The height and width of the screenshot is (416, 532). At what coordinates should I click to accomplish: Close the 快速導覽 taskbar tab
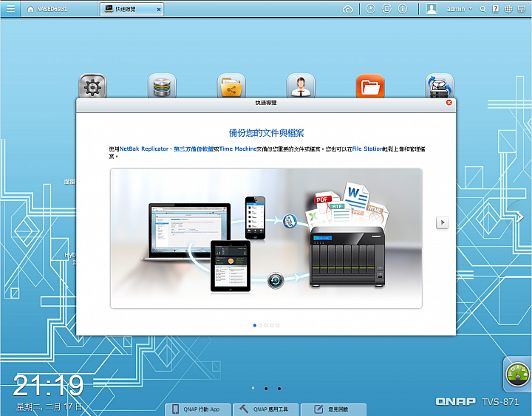tap(159, 10)
